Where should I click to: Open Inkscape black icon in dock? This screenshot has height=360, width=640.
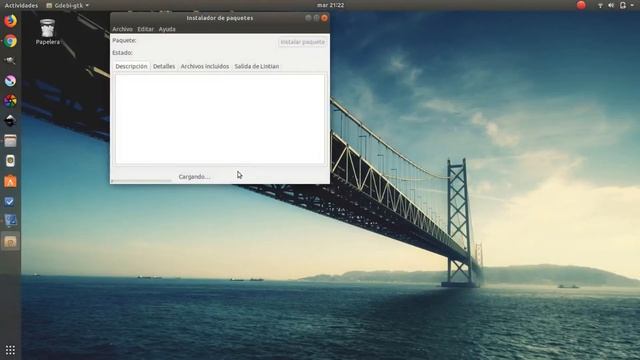click(10, 121)
